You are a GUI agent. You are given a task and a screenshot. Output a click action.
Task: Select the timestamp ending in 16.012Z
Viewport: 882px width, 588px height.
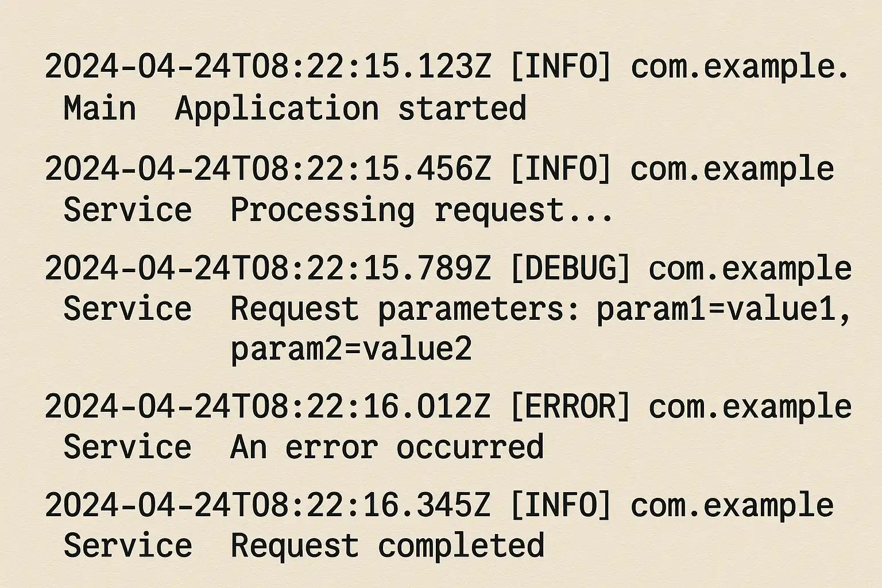(x=268, y=407)
